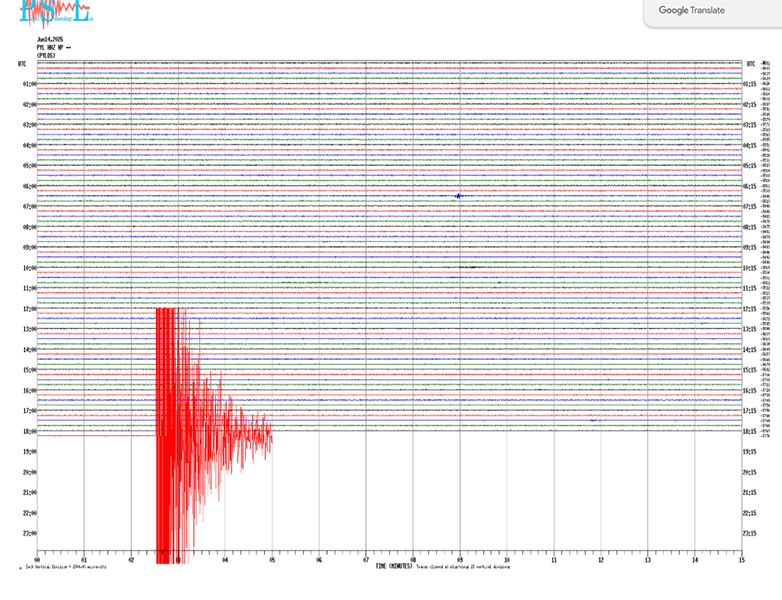Click the "05" minute tick label
782x600 pixels.
(x=272, y=560)
